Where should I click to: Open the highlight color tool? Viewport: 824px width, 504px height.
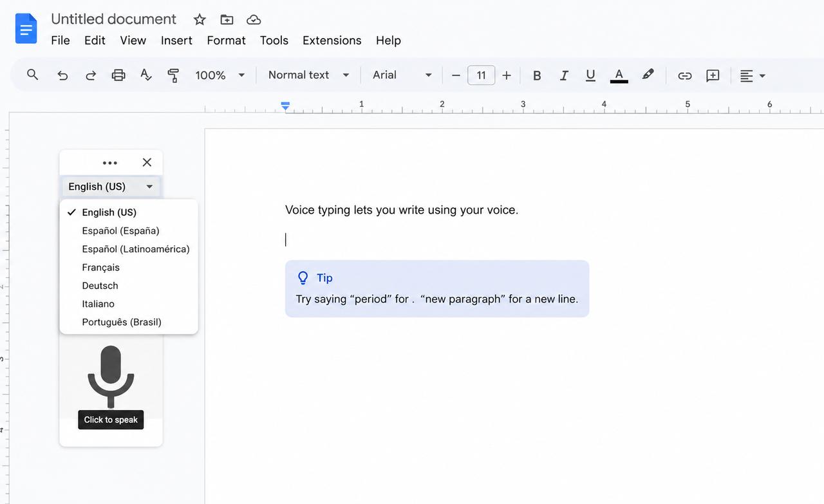click(648, 75)
